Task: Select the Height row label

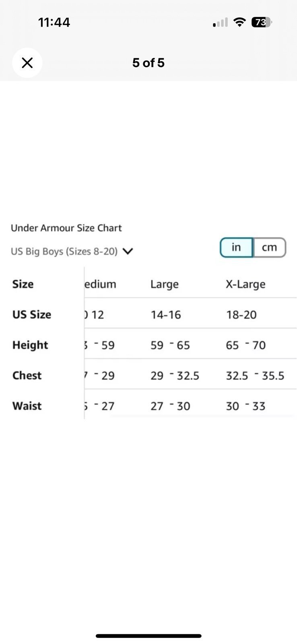Action: click(x=30, y=345)
